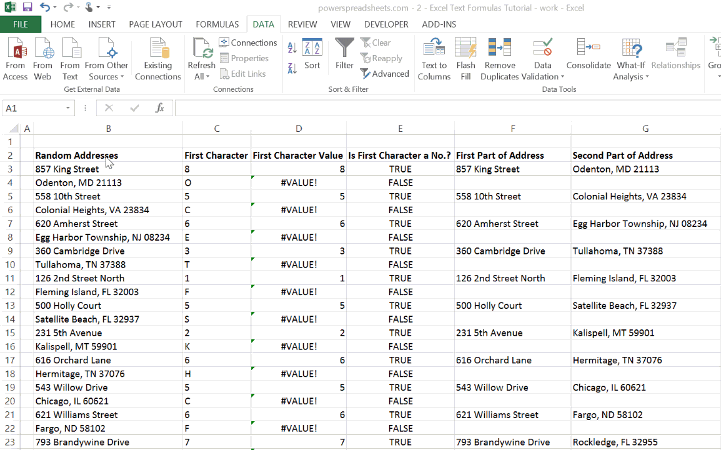Sort Z to A descending
Image resolution: width=721 pixels, height=450 pixels.
tap(292, 69)
